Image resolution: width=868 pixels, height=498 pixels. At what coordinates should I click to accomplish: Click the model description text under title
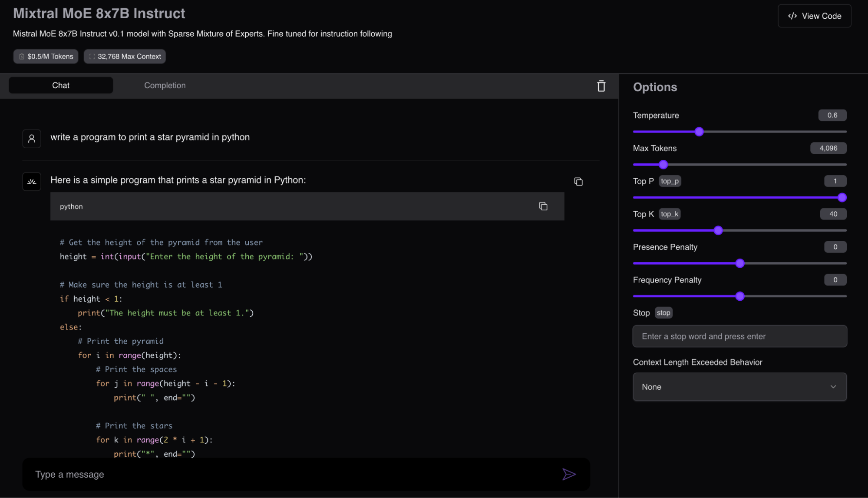(202, 34)
